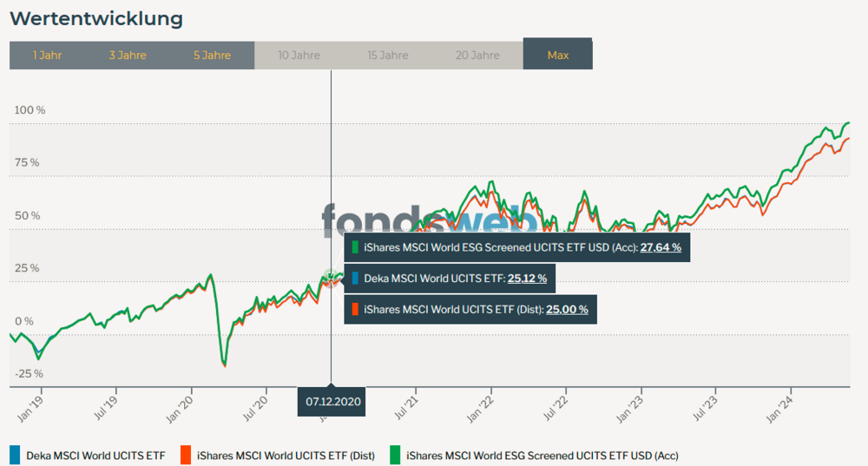Toggle iShares MSCI World ESG Screened legend entry

(x=534, y=456)
